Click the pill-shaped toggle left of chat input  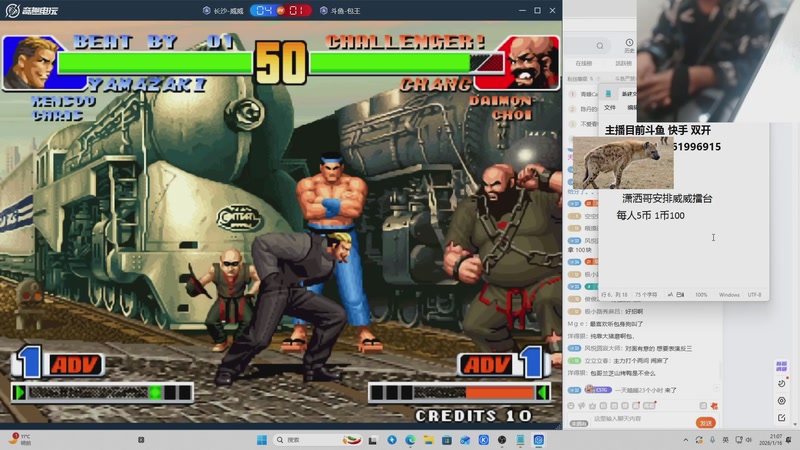(579, 423)
